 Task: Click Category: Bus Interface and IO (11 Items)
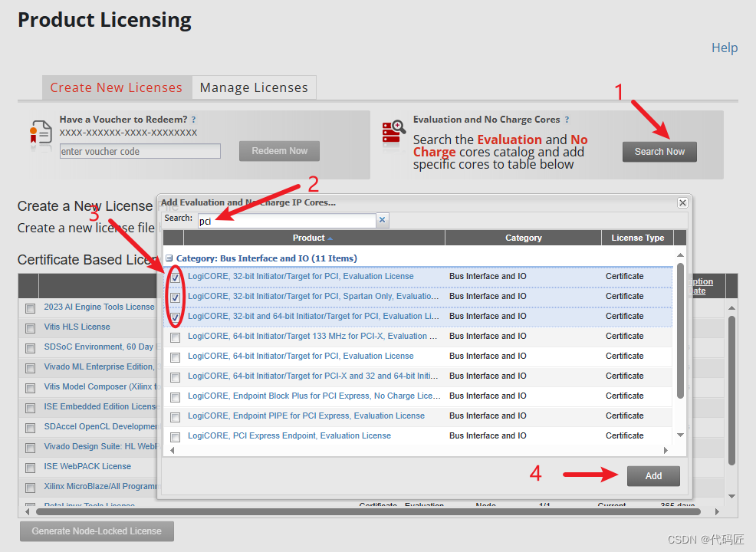(x=267, y=258)
